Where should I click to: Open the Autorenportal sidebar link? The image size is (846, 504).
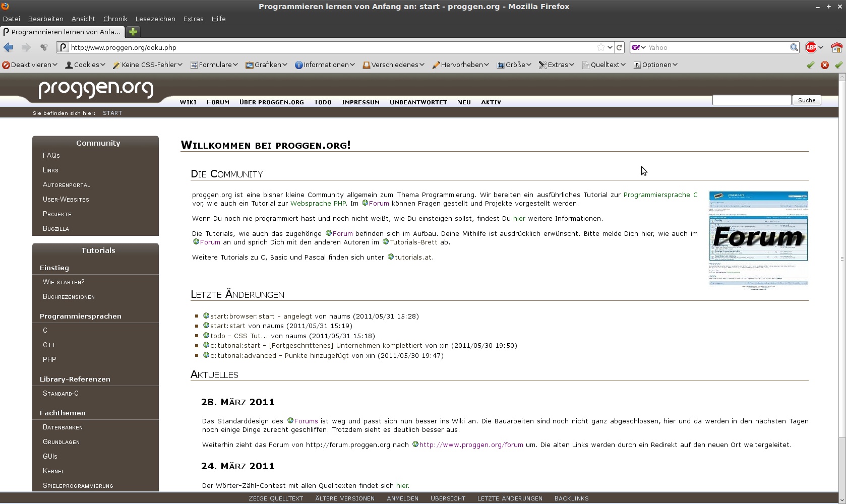67,185
